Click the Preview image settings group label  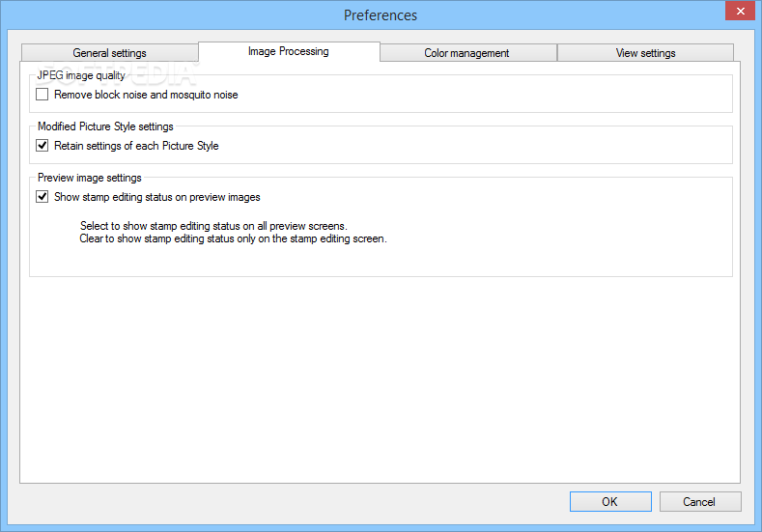pyautogui.click(x=90, y=178)
